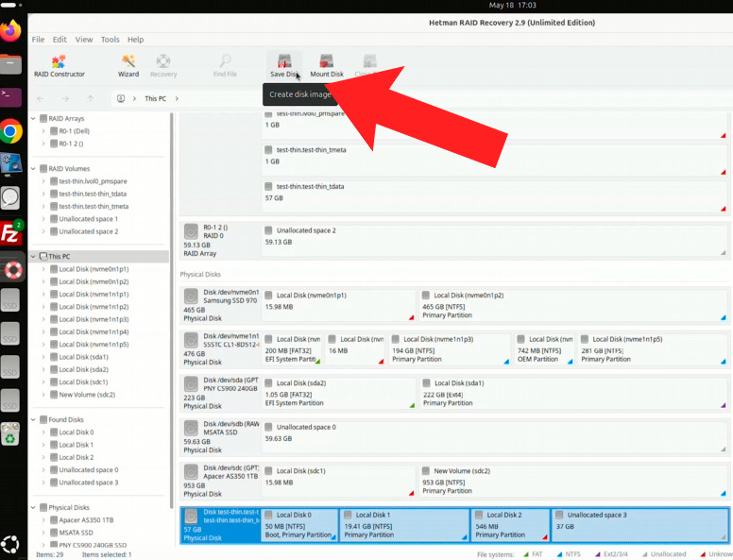The image size is (733, 560).
Task: Click the Save Disk toolbar icon
Action: click(x=284, y=66)
